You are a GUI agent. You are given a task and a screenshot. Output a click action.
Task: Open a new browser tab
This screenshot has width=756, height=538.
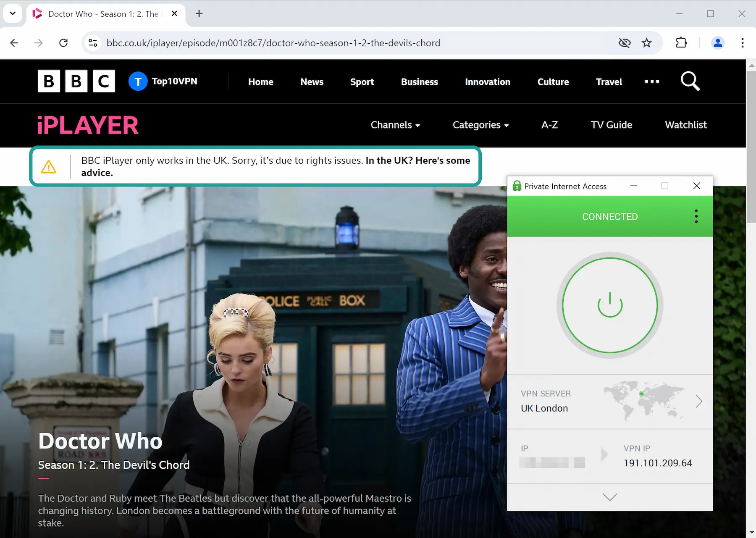click(199, 13)
